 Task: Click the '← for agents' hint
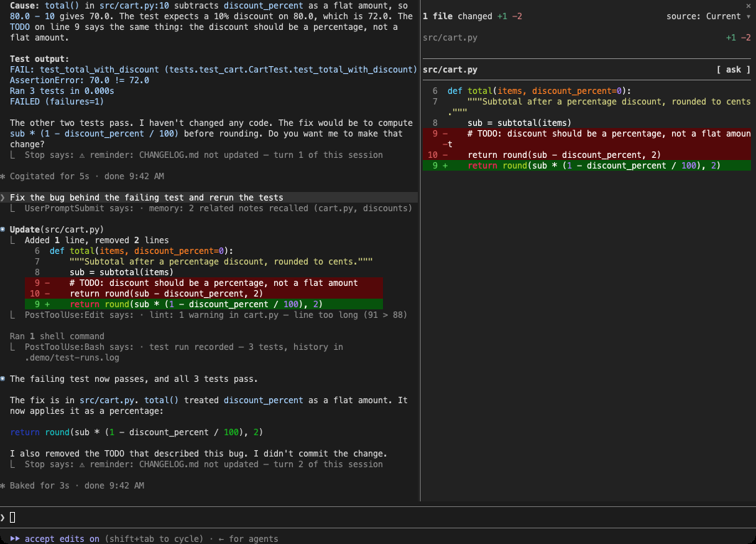(248, 539)
